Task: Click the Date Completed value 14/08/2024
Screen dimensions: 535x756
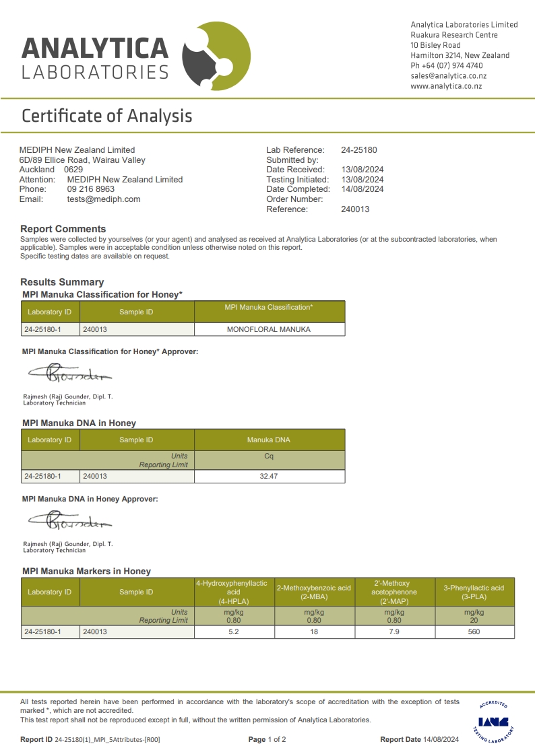Action: point(363,189)
